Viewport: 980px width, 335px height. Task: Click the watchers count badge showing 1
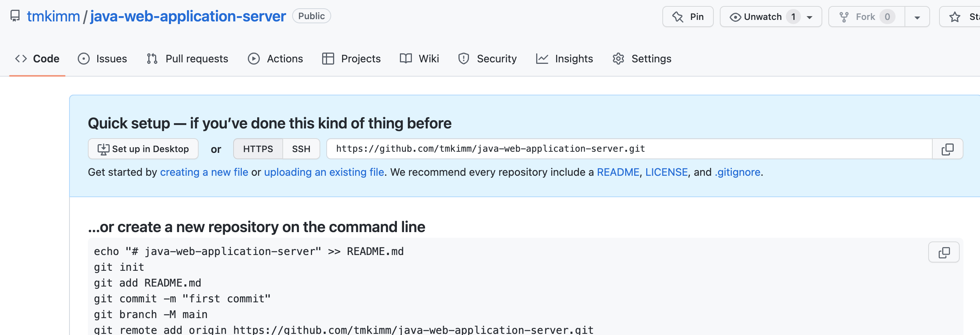[793, 17]
